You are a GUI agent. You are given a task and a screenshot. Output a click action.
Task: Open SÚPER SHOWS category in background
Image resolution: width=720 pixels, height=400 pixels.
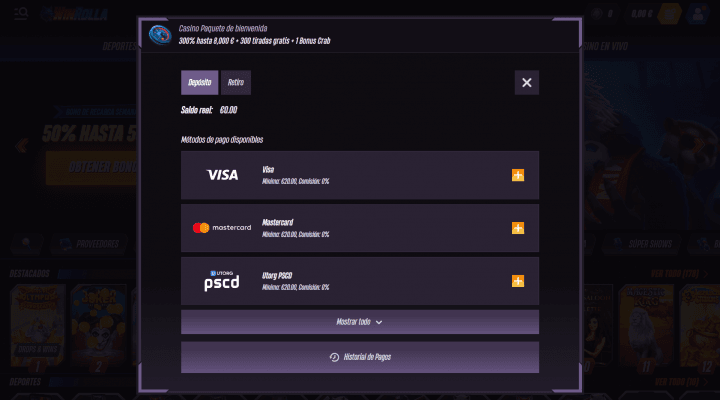coord(644,244)
